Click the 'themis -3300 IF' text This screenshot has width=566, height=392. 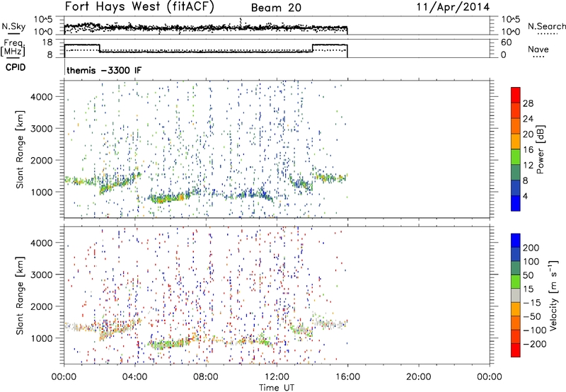pos(104,70)
